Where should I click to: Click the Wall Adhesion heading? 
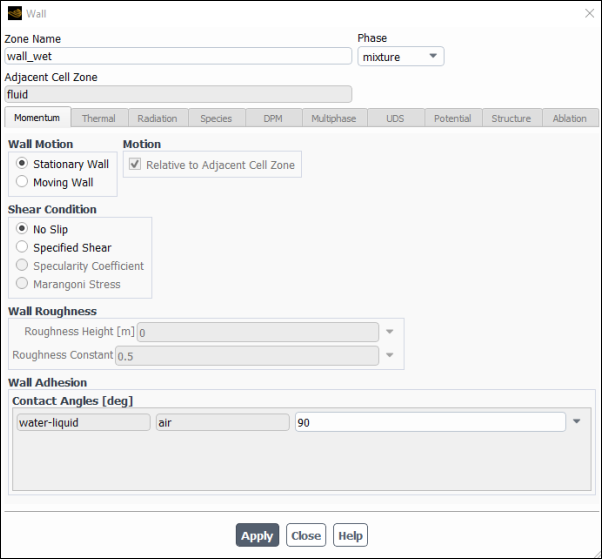[48, 382]
